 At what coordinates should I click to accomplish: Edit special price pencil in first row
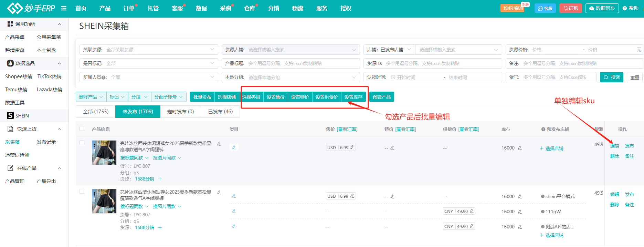[392, 148]
